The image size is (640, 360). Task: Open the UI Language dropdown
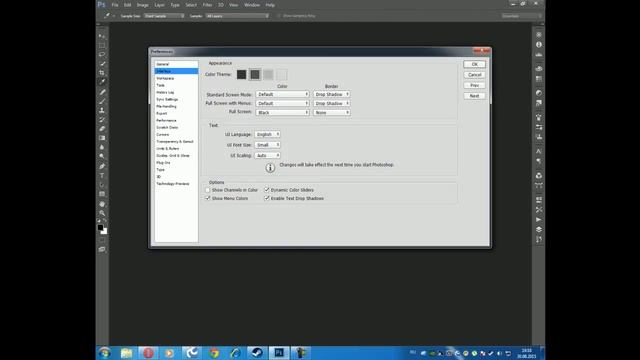(267, 134)
